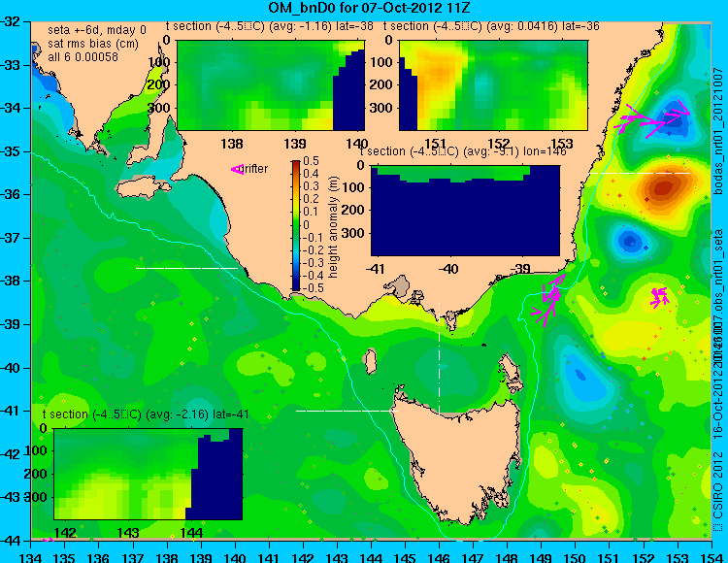The image size is (728, 563).
Task: Click the 'height anomaly (m)' color bar label
Action: pyautogui.click(x=333, y=227)
